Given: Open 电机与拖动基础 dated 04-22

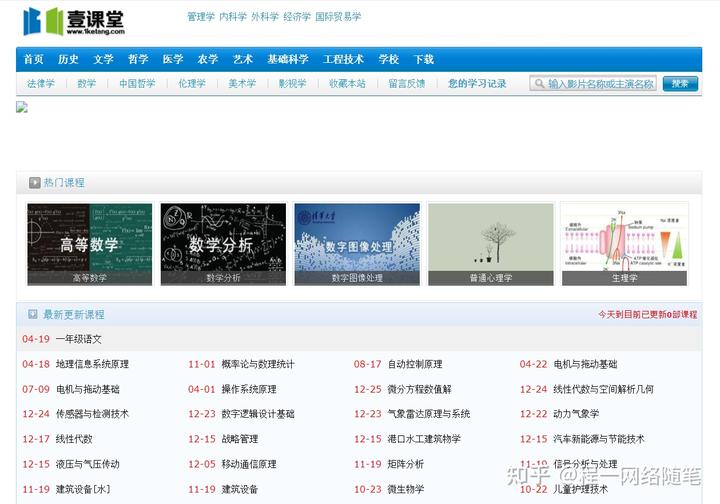Looking at the screenshot, I should pos(585,364).
